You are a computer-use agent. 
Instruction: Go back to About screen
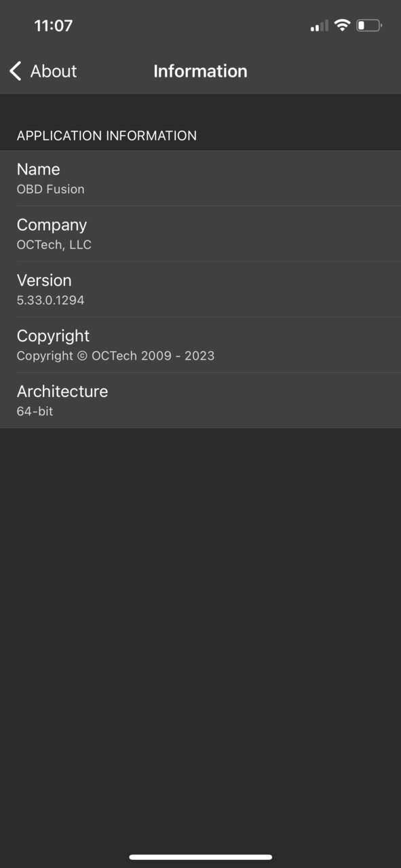(x=43, y=71)
